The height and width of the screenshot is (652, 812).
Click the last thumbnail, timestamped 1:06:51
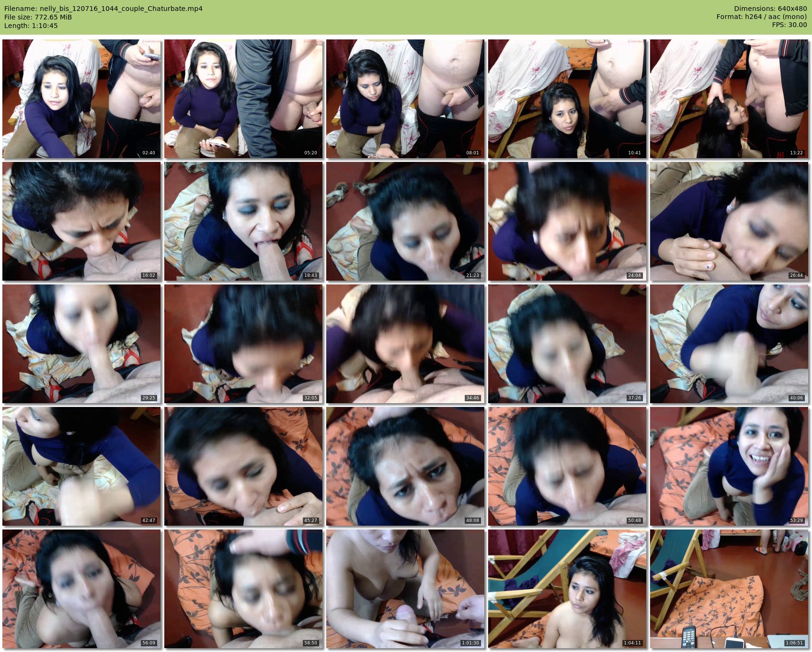(729, 589)
